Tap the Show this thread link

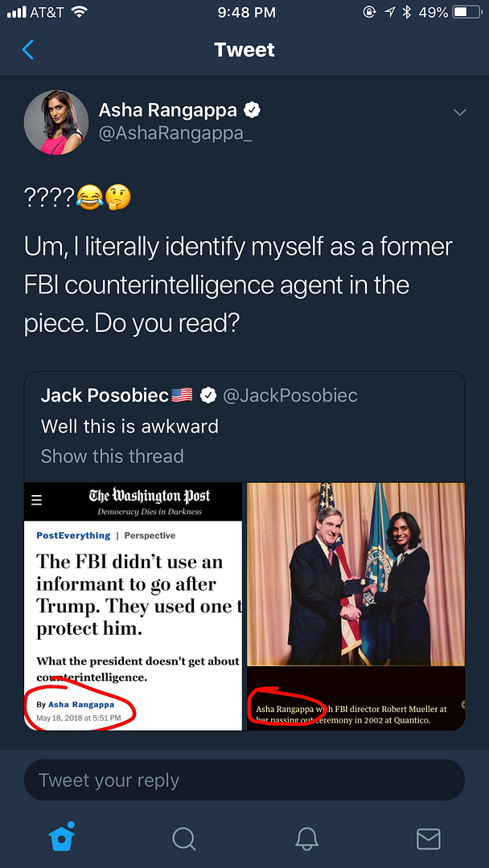(112, 456)
